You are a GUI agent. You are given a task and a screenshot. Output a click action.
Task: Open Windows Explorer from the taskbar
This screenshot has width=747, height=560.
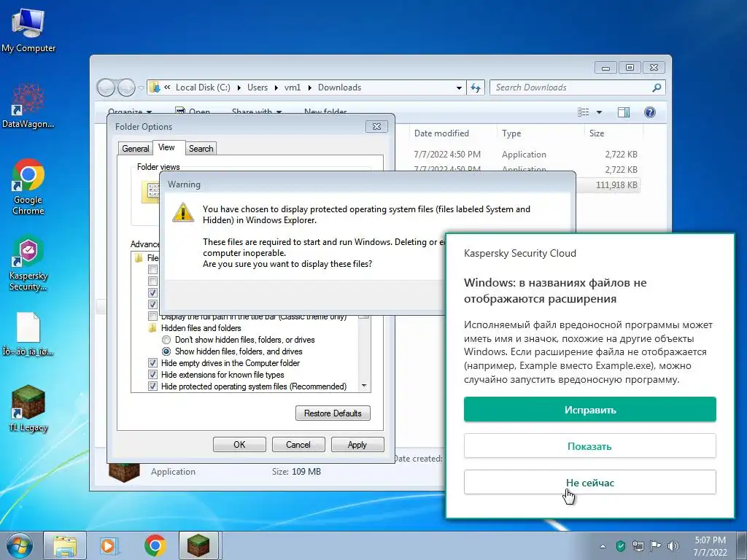coord(65,545)
